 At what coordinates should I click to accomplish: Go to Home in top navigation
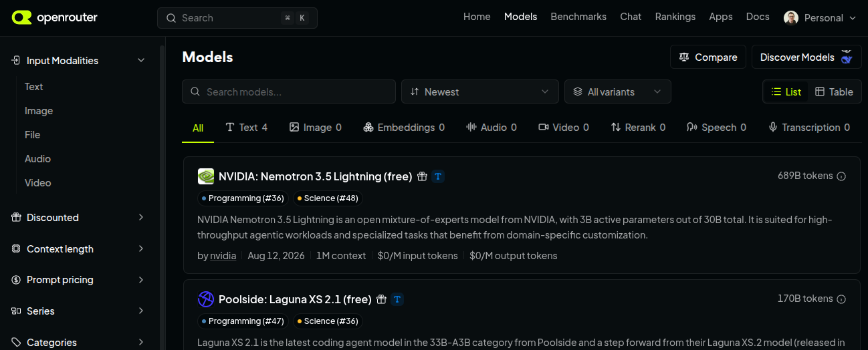(477, 17)
